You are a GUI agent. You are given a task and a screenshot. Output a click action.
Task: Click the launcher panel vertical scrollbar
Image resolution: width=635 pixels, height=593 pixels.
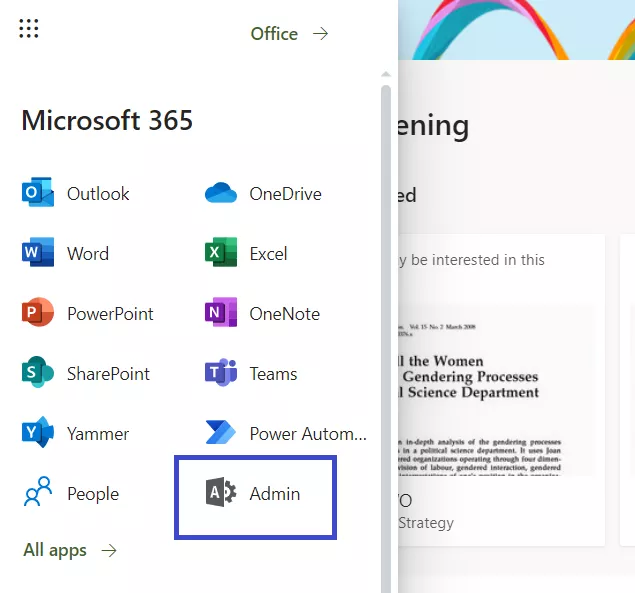(386, 339)
